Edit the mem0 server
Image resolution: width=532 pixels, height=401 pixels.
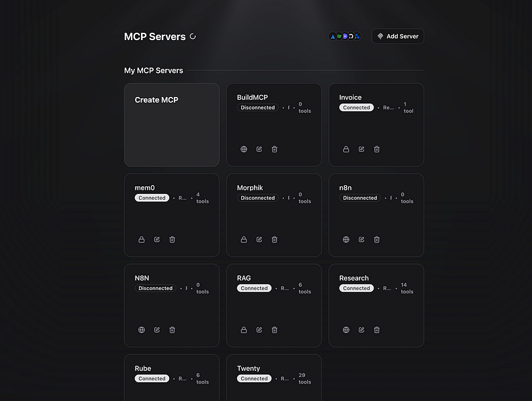pyautogui.click(x=157, y=239)
